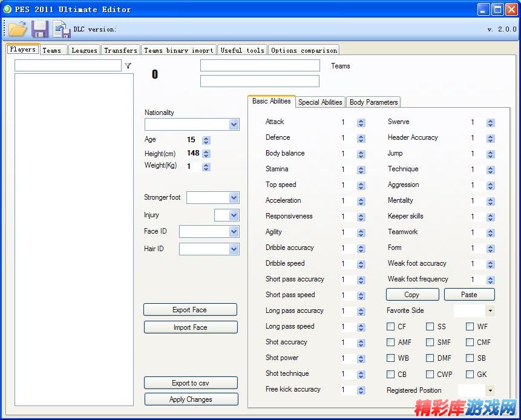Check the DMF position checkbox
The width and height of the screenshot is (521, 420).
point(430,358)
